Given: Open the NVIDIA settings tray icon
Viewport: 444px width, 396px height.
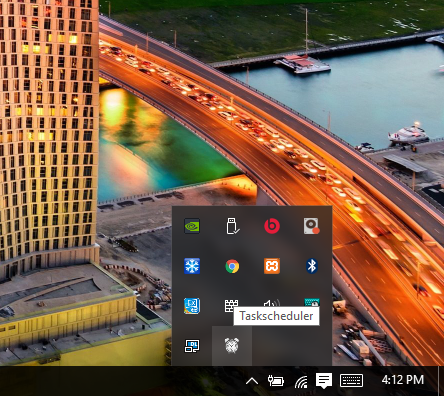Looking at the screenshot, I should (x=192, y=226).
